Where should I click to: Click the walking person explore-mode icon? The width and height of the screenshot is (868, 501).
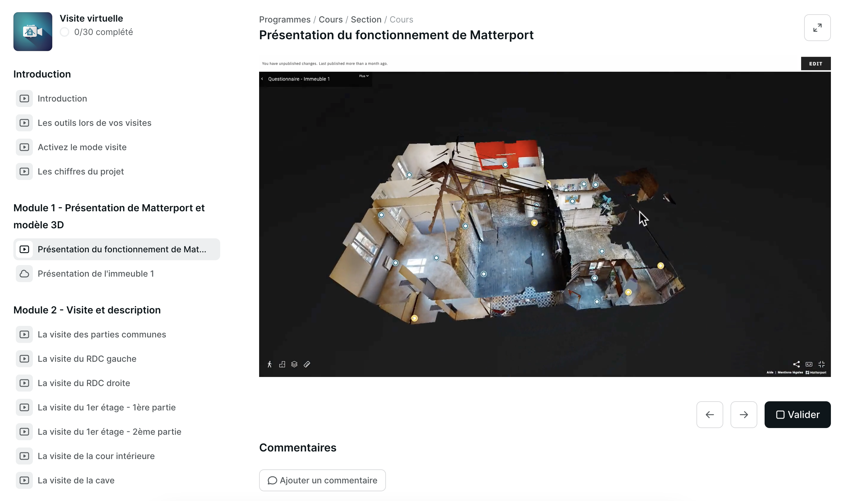pos(269,364)
